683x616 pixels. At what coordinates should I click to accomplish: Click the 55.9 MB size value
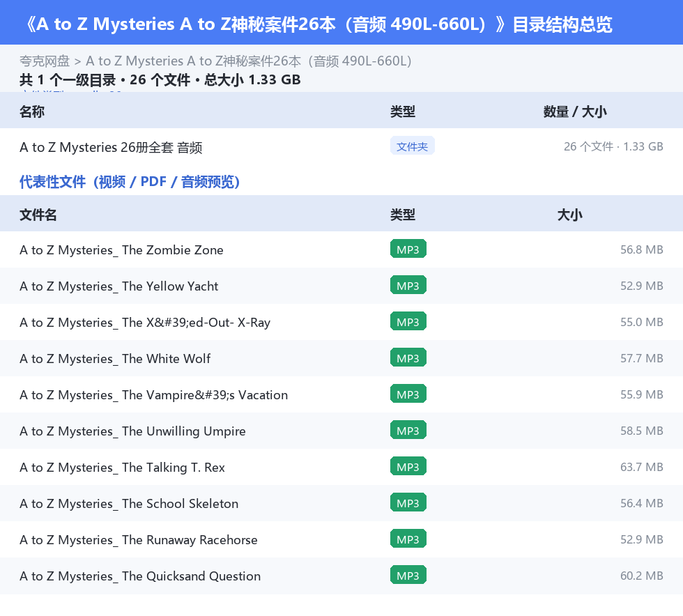(x=642, y=394)
